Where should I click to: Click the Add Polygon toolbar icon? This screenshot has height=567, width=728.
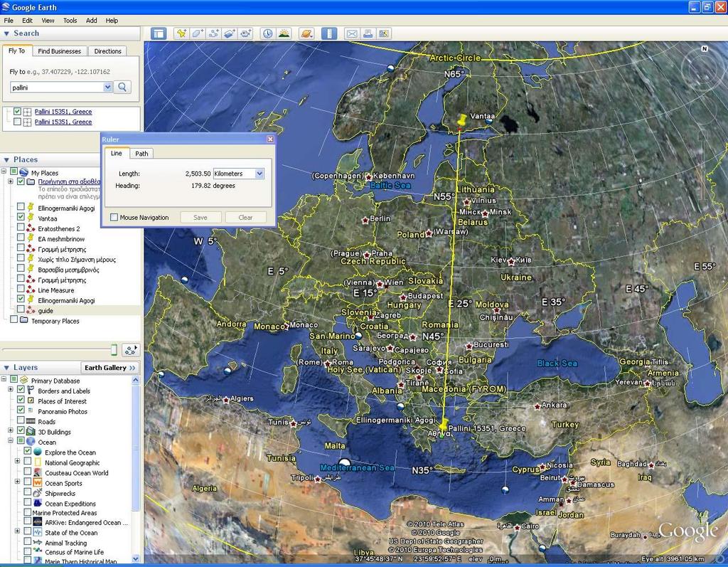tap(198, 33)
